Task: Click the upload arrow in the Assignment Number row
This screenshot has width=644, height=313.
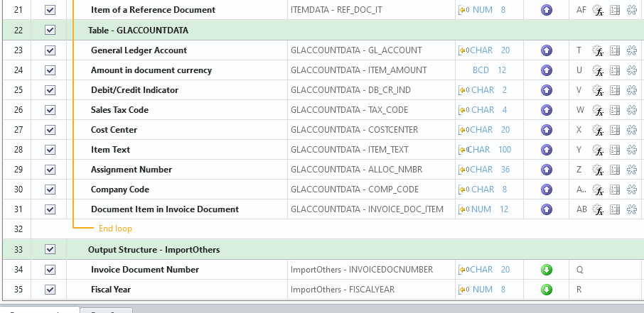Action: pyautogui.click(x=547, y=170)
